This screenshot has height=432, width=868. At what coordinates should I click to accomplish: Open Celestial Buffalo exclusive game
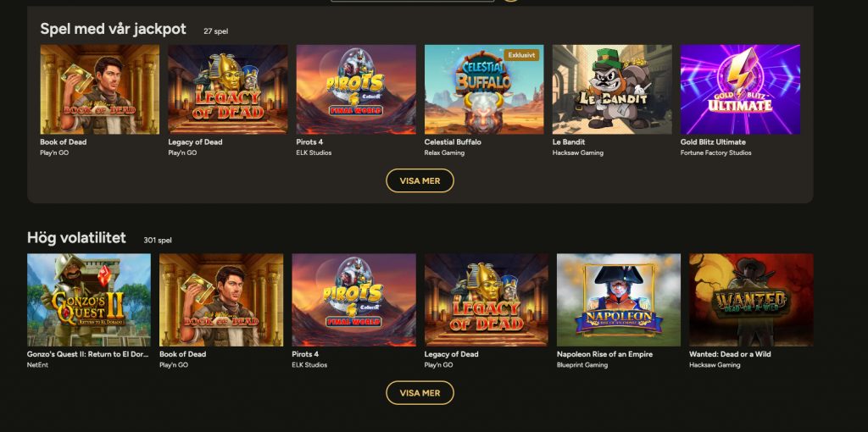[484, 90]
